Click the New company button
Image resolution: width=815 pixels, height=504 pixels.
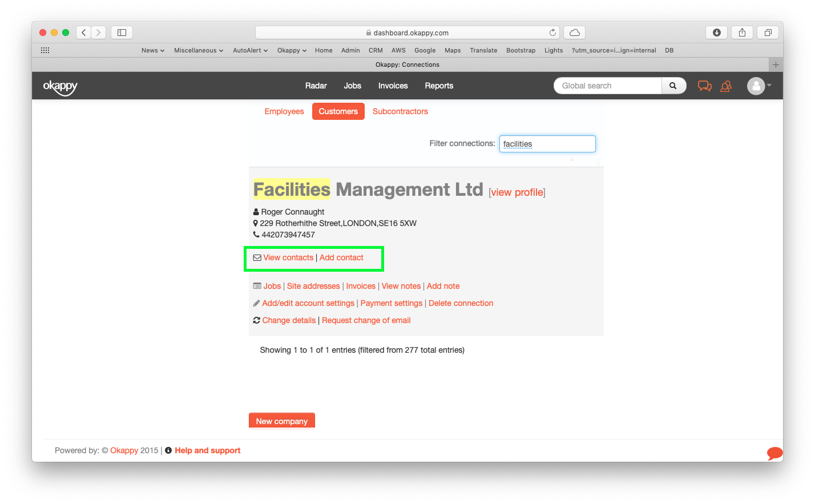coord(282,421)
